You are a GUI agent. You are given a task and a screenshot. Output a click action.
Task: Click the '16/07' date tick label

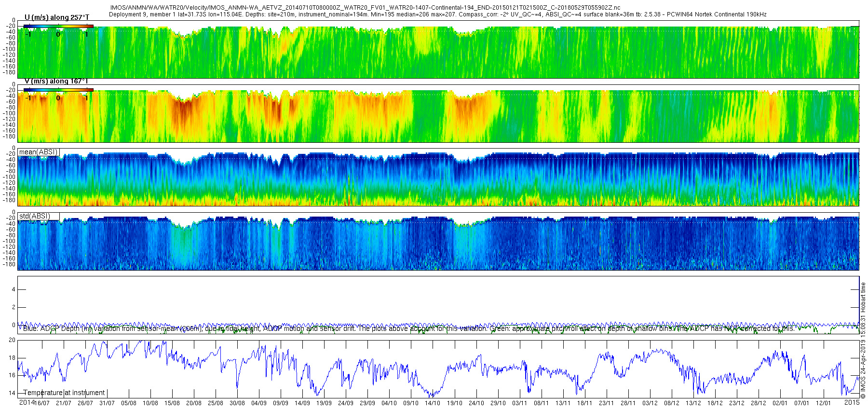click(42, 403)
